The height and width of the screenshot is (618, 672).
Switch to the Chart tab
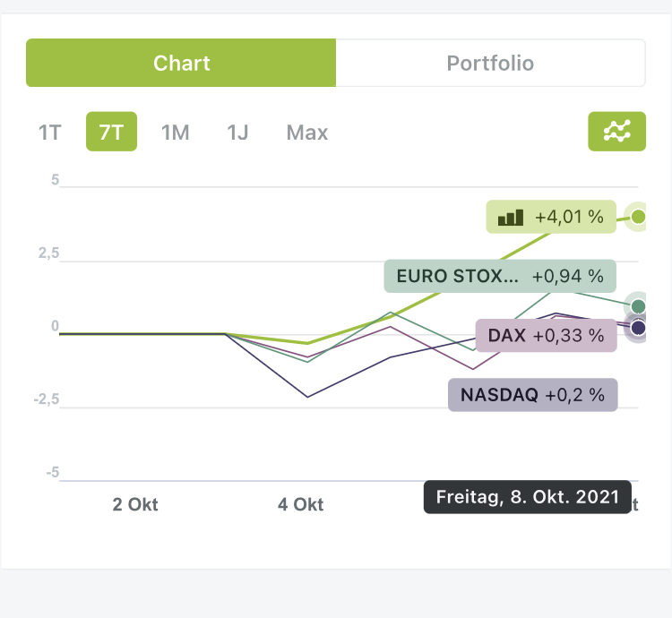click(181, 63)
